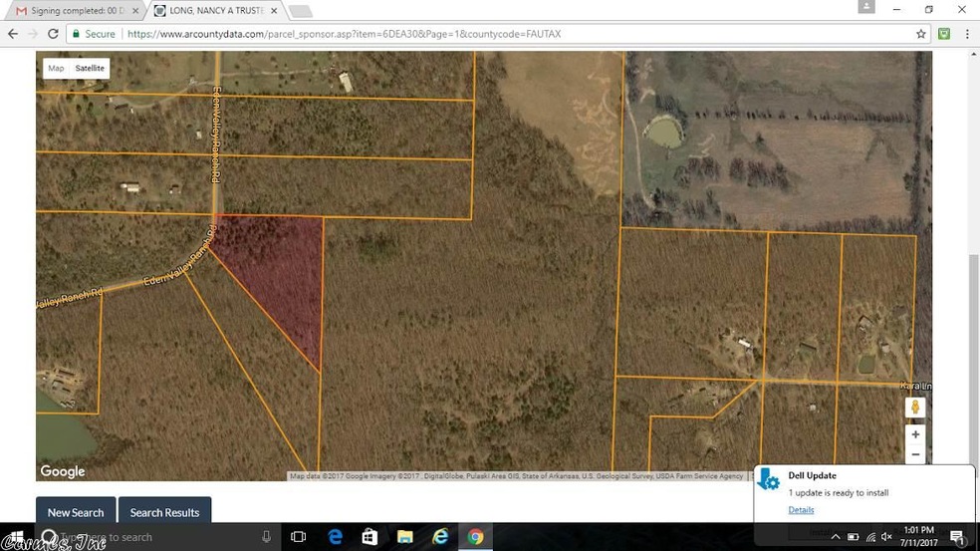The height and width of the screenshot is (551, 980).
Task: Select the Street View pegman
Action: [915, 408]
